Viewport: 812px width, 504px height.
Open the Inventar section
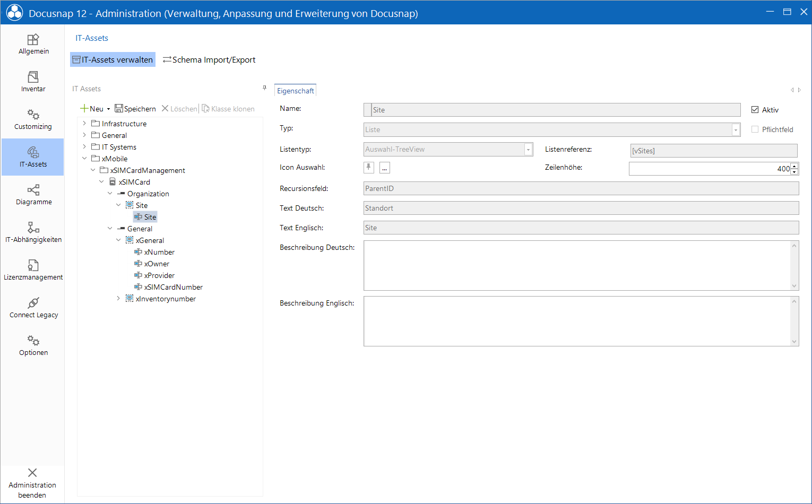(x=33, y=82)
